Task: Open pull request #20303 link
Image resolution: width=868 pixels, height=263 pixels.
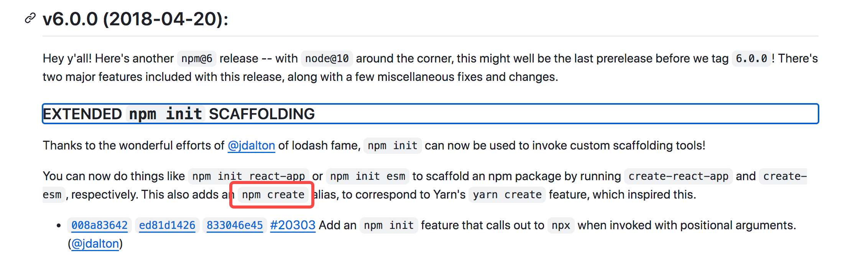Action: click(x=293, y=225)
